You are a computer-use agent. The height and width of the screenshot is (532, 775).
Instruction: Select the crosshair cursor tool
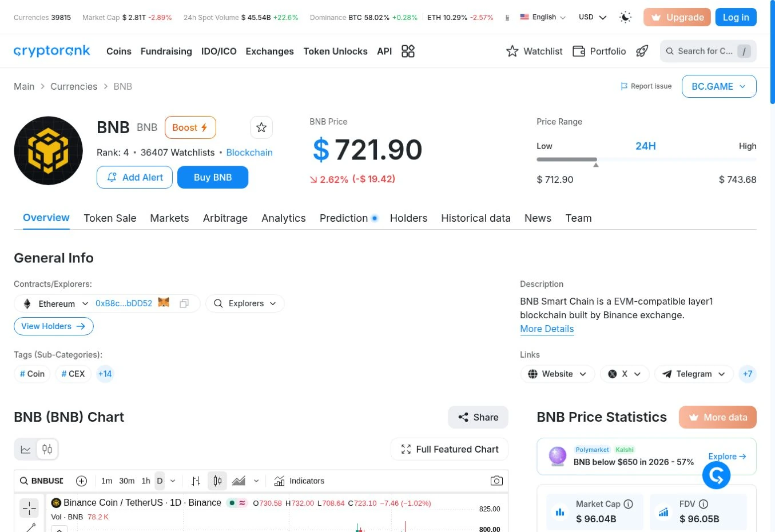coord(29,507)
